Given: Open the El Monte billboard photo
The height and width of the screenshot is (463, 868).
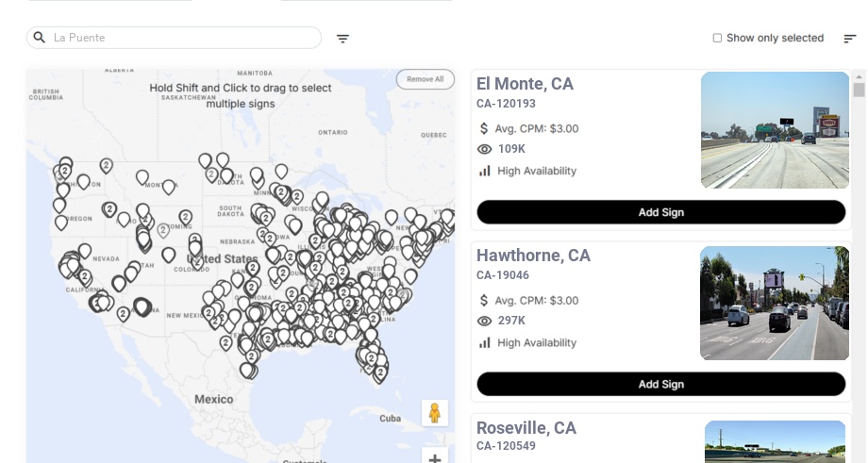Looking at the screenshot, I should point(775,130).
